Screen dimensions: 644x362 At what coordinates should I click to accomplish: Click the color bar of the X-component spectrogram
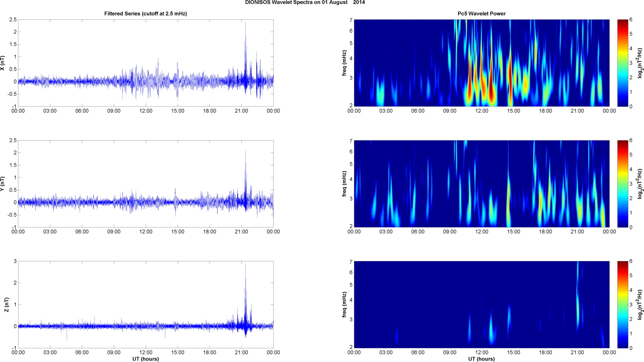point(622,63)
